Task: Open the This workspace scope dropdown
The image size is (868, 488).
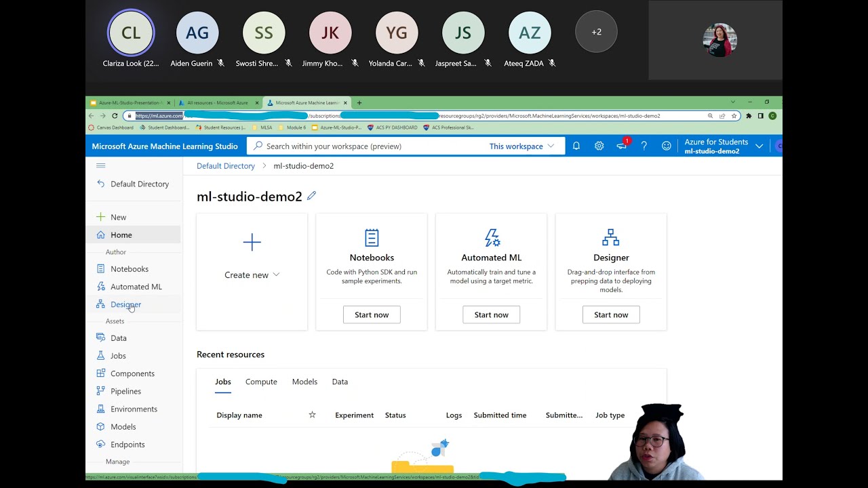Action: point(521,146)
